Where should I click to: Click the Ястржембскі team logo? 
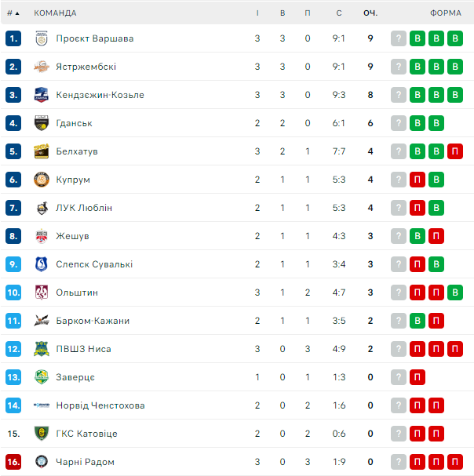[x=42, y=67]
